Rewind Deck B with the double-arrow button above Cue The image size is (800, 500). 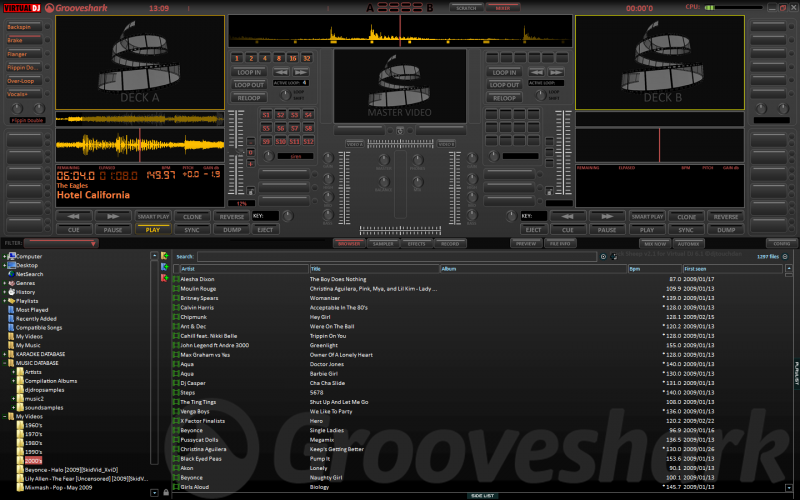pos(567,216)
